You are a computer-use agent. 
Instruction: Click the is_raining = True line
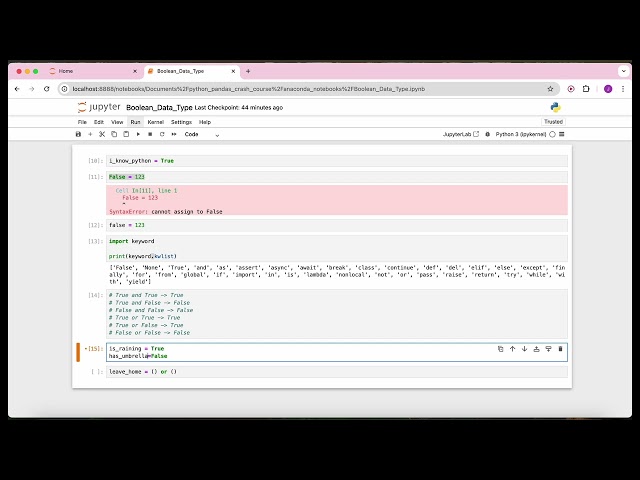[x=136, y=349]
